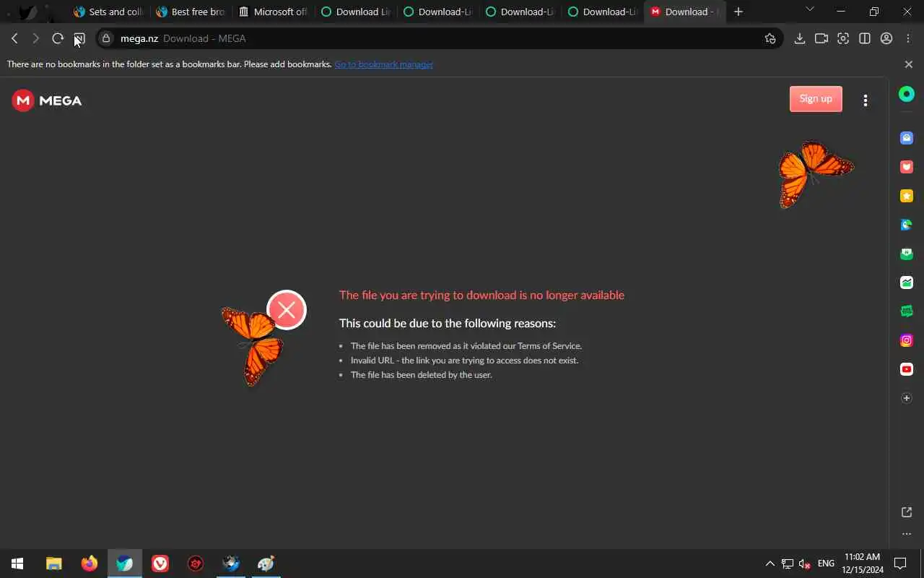Open the browser downloads panel
Screen dimensions: 924x578
point(800,38)
